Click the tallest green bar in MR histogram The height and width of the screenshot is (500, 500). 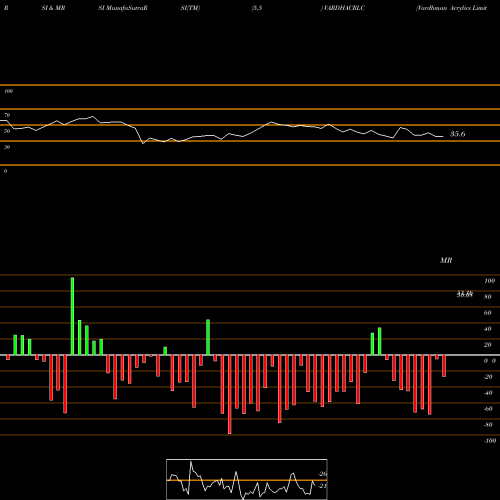(72, 316)
